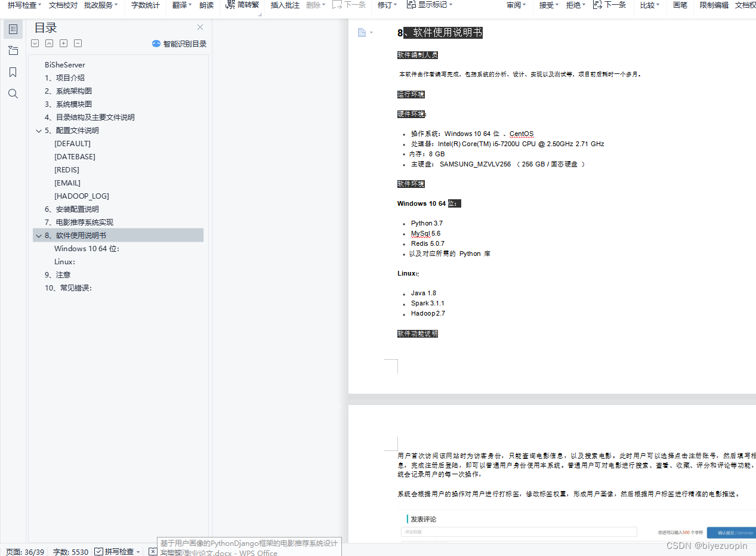This screenshot has width=756, height=556.
Task: Select [HADOOP_LOG] outline entry
Action: 82,196
